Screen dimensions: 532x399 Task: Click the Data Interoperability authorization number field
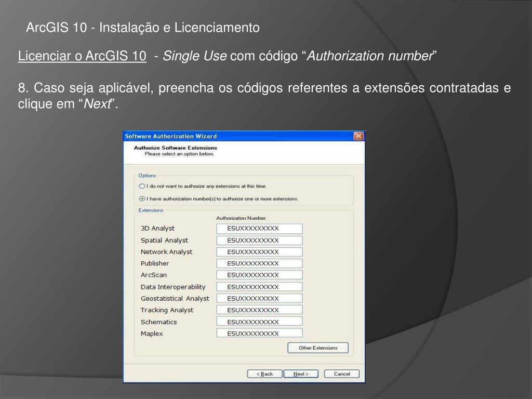tap(259, 287)
